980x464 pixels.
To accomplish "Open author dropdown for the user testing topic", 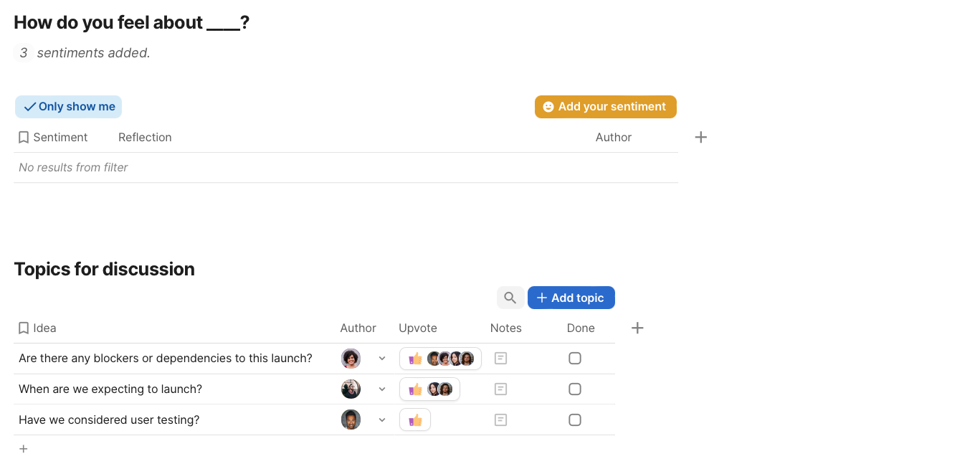I will (382, 420).
